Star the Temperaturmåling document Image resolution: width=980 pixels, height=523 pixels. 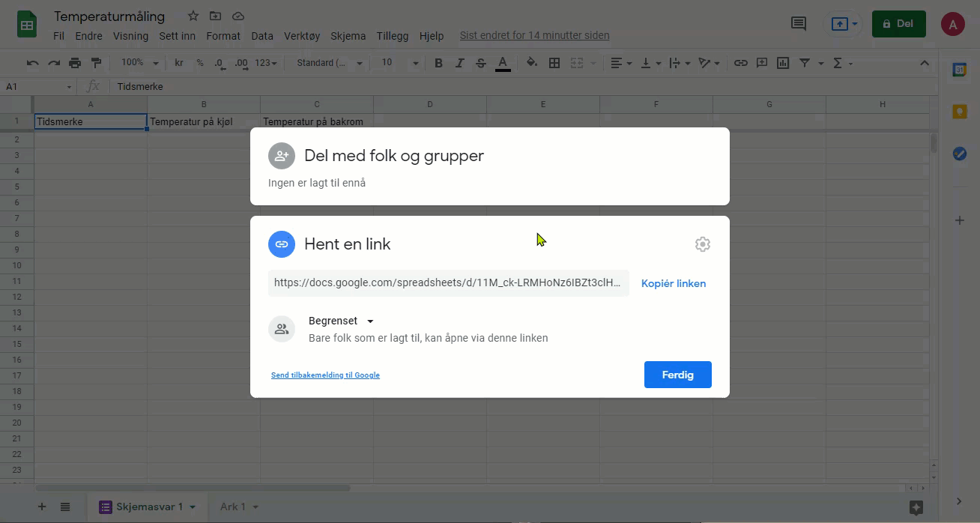pos(193,16)
